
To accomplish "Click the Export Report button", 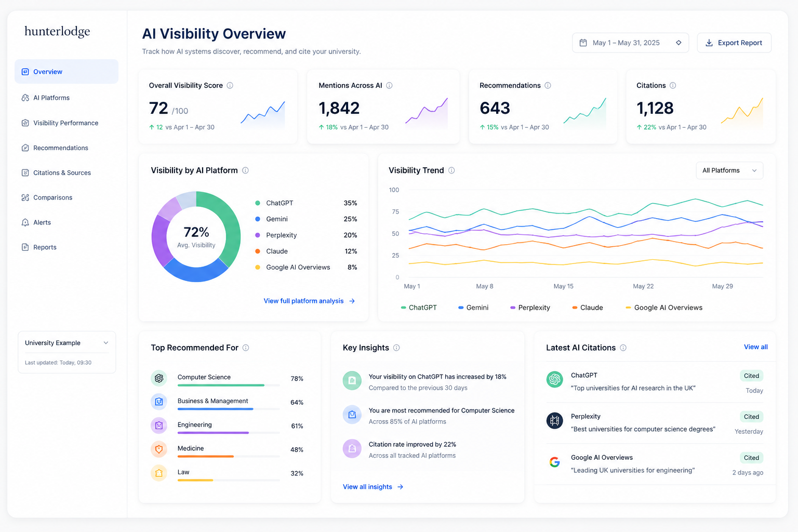I will coord(734,43).
